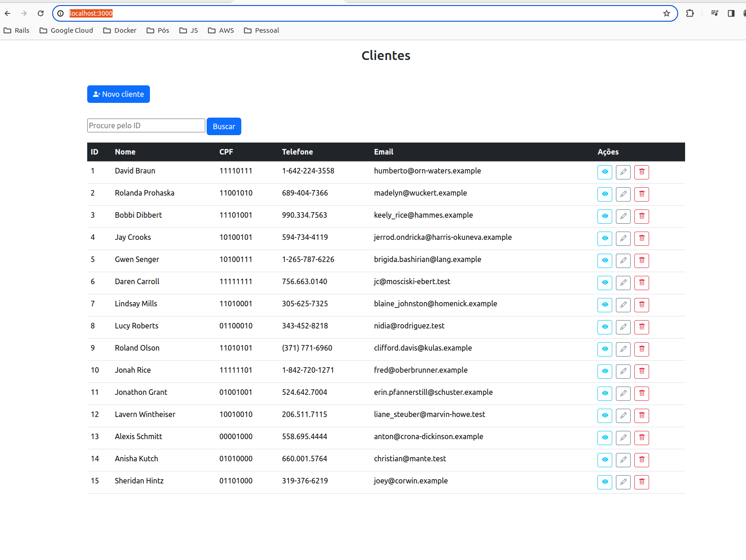Edit Lindsay Mills' record

coord(623,305)
